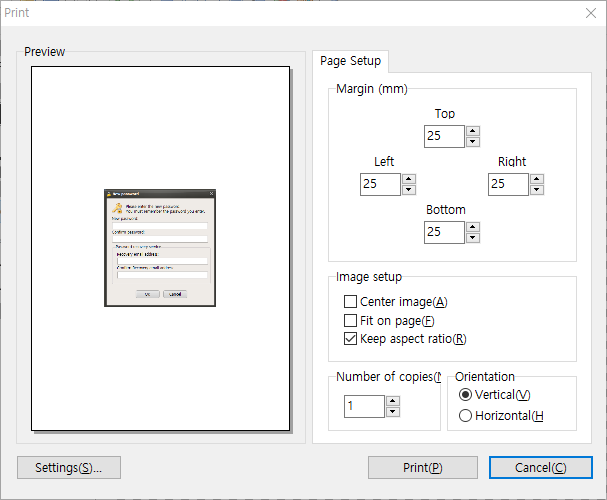
Task: Click the Number of copies input field
Action: pos(364,406)
